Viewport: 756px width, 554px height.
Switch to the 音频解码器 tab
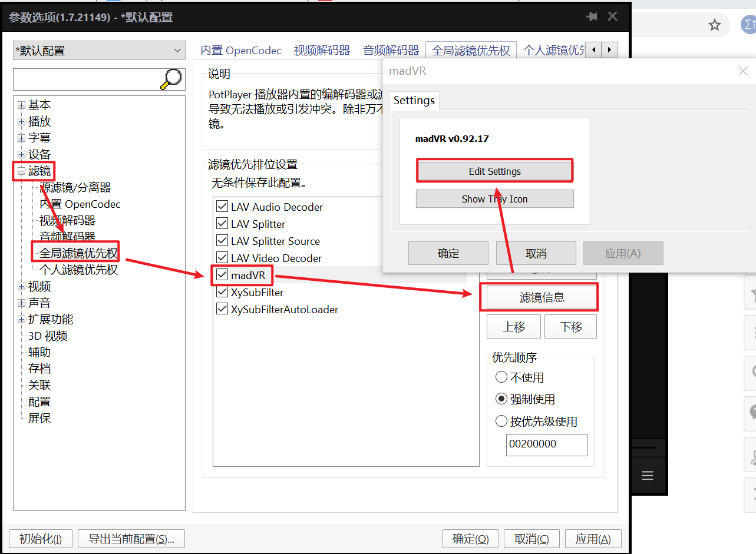391,51
